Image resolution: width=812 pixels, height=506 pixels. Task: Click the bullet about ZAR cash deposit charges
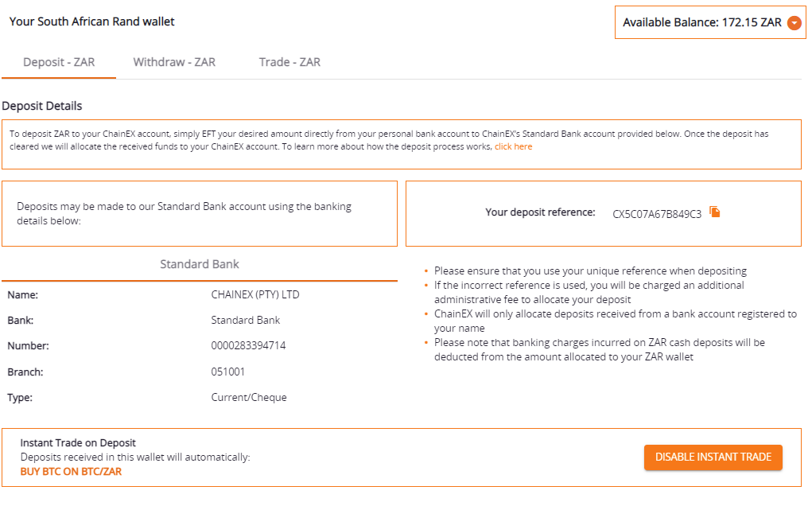(x=600, y=349)
